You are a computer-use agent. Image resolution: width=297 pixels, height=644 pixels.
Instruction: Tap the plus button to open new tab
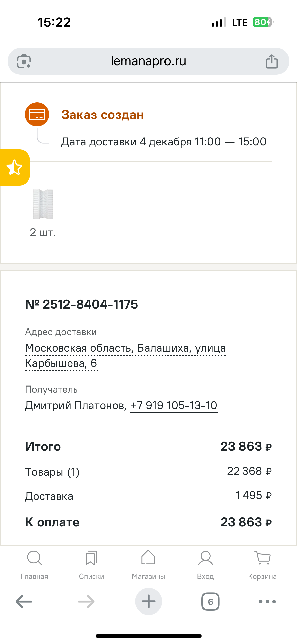[148, 602]
